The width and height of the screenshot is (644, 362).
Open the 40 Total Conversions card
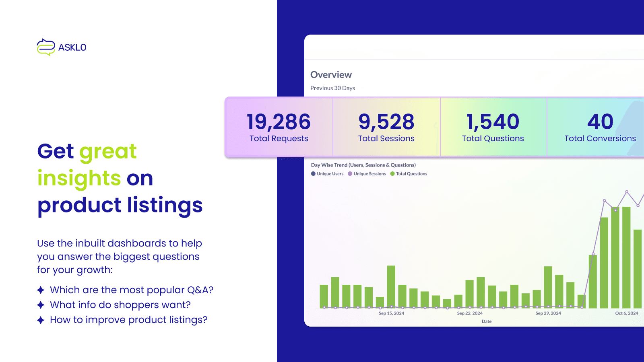pos(600,127)
